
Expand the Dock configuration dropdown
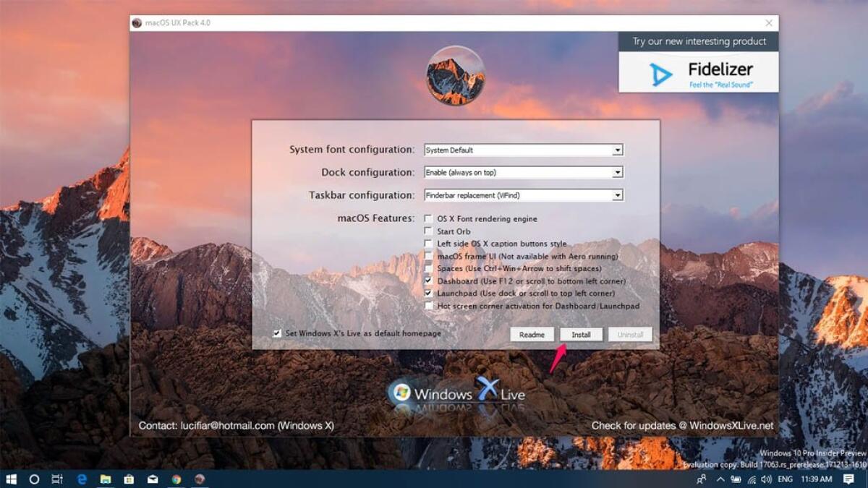[x=617, y=172]
